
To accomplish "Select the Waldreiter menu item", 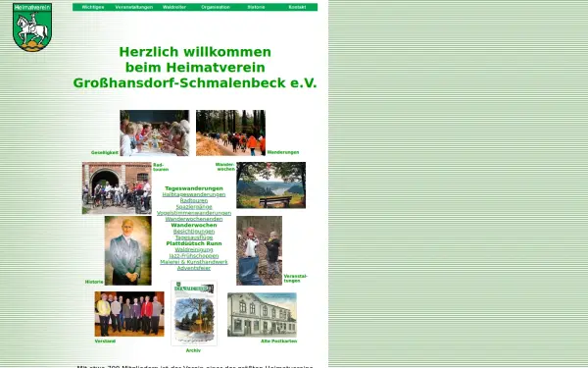I will point(174,7).
